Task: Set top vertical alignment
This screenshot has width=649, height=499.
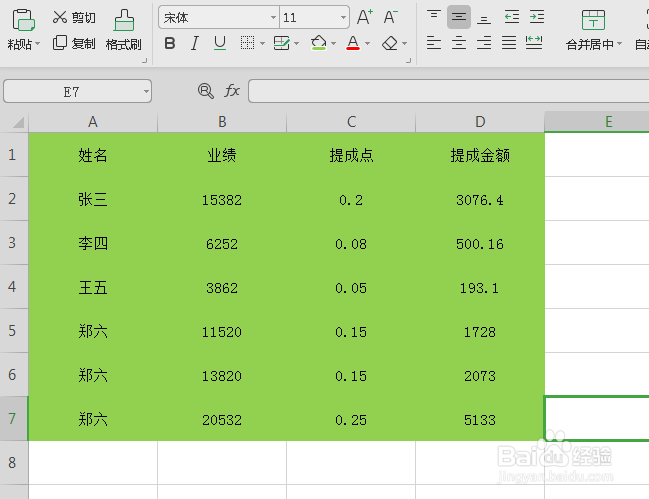Action: point(434,17)
